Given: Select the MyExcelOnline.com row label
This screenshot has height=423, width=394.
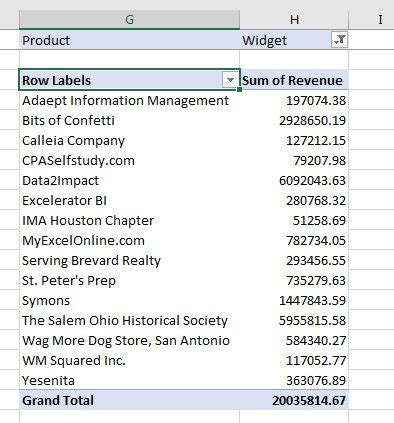Looking at the screenshot, I should click(x=129, y=240).
